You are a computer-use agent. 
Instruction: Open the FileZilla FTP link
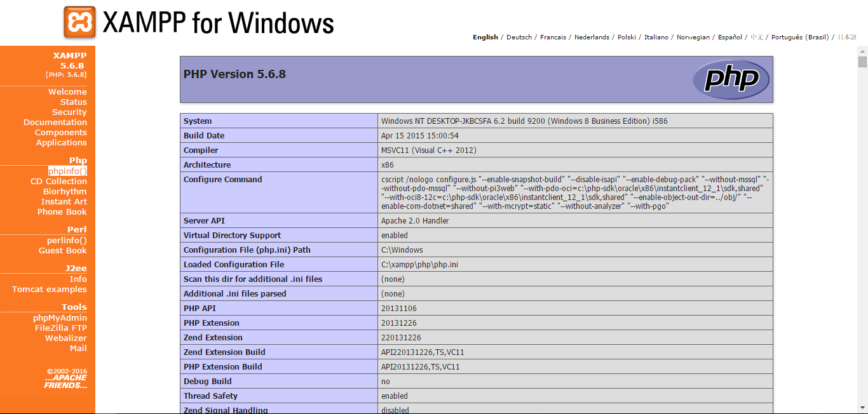click(x=61, y=328)
